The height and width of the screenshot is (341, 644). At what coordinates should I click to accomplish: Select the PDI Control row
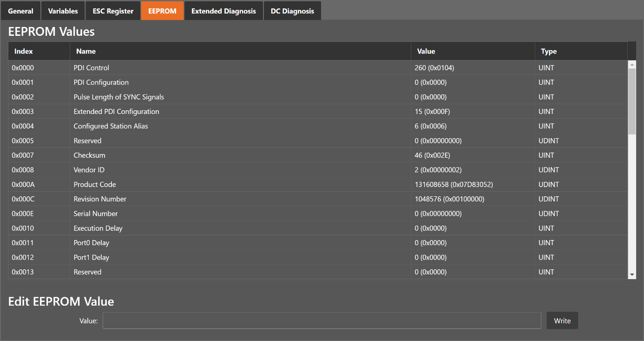click(92, 68)
